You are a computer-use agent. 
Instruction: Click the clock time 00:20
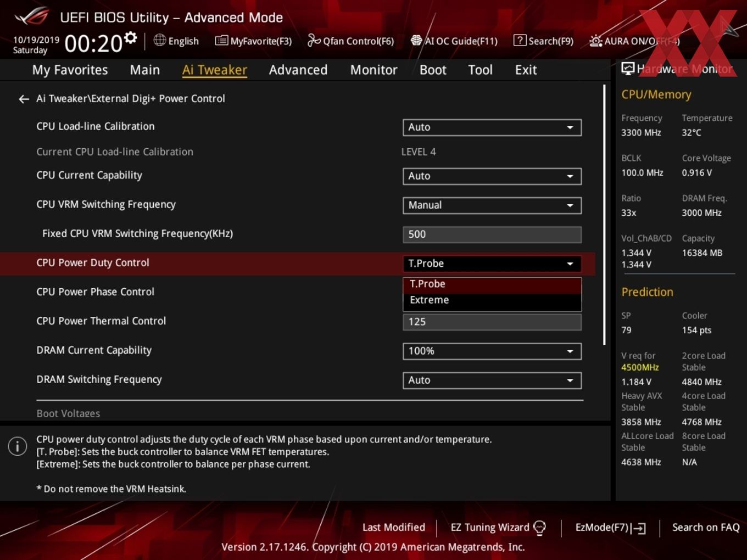pyautogui.click(x=93, y=43)
